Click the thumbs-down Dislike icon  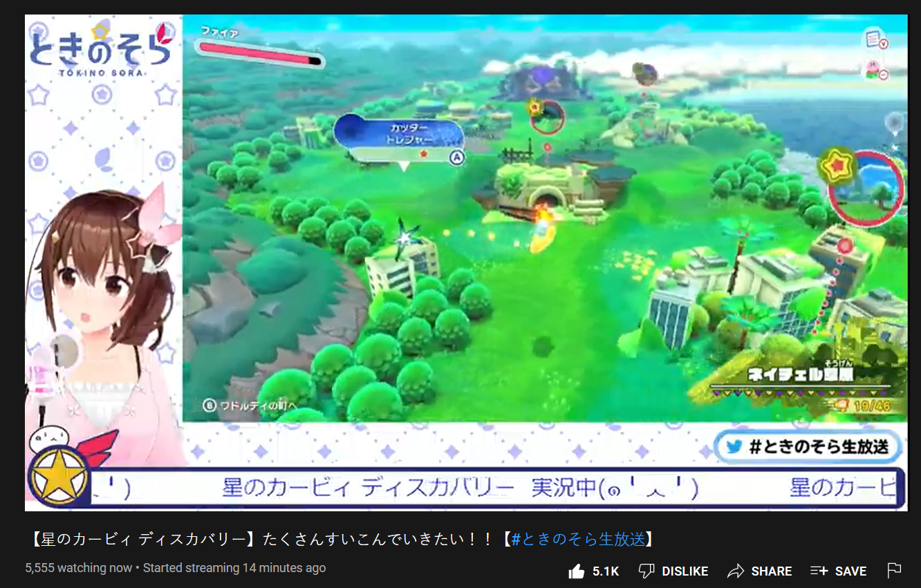pyautogui.click(x=646, y=571)
